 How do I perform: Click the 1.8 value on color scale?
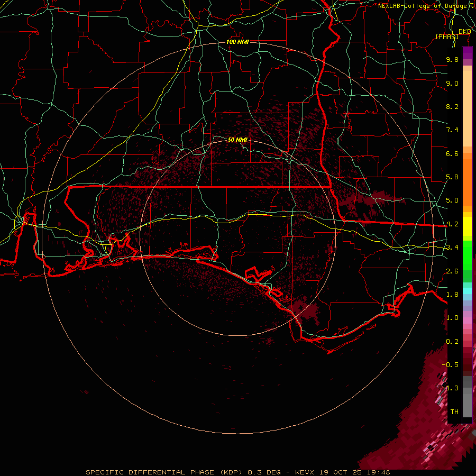pyautogui.click(x=452, y=295)
